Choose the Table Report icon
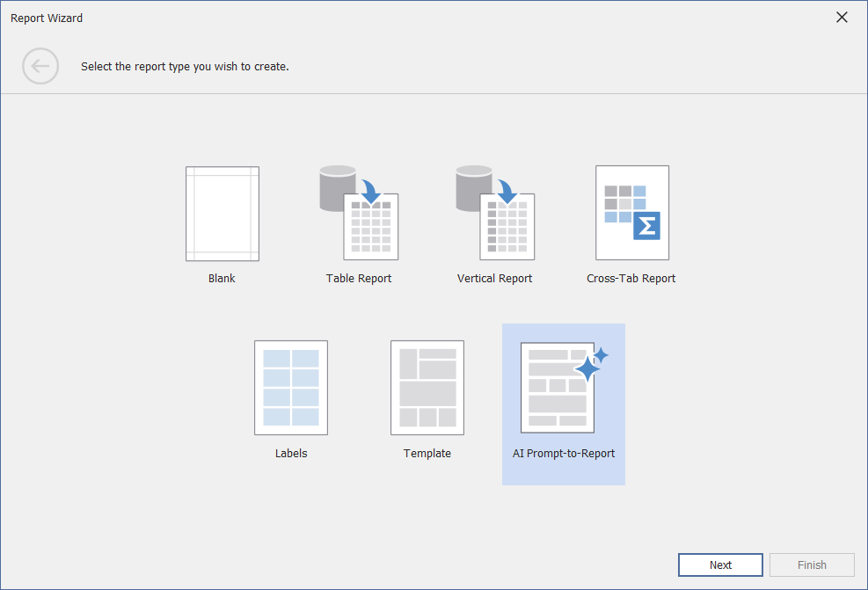The height and width of the screenshot is (590, 868). coord(359,213)
